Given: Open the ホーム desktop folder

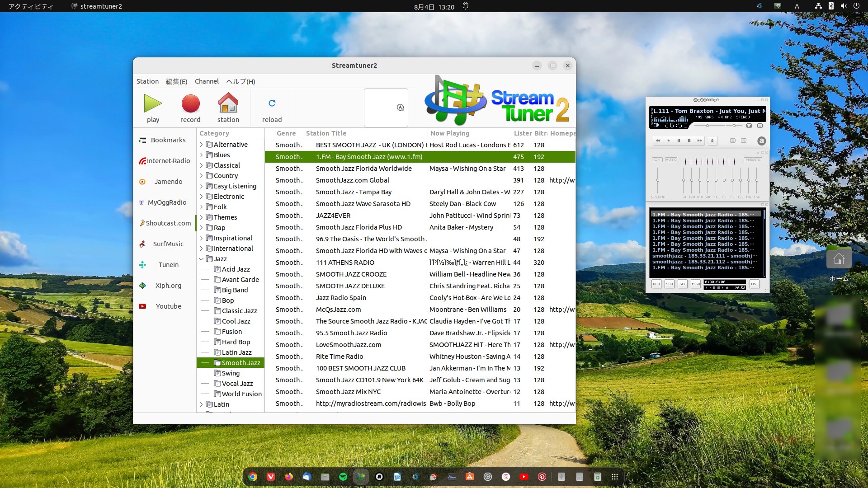Looking at the screenshot, I should pos(839,264).
